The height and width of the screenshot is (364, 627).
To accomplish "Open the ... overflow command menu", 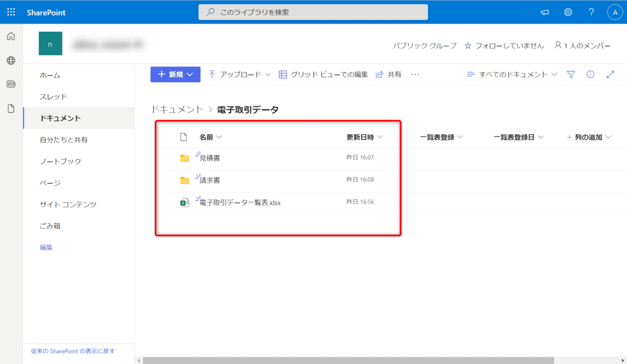I will tap(415, 74).
